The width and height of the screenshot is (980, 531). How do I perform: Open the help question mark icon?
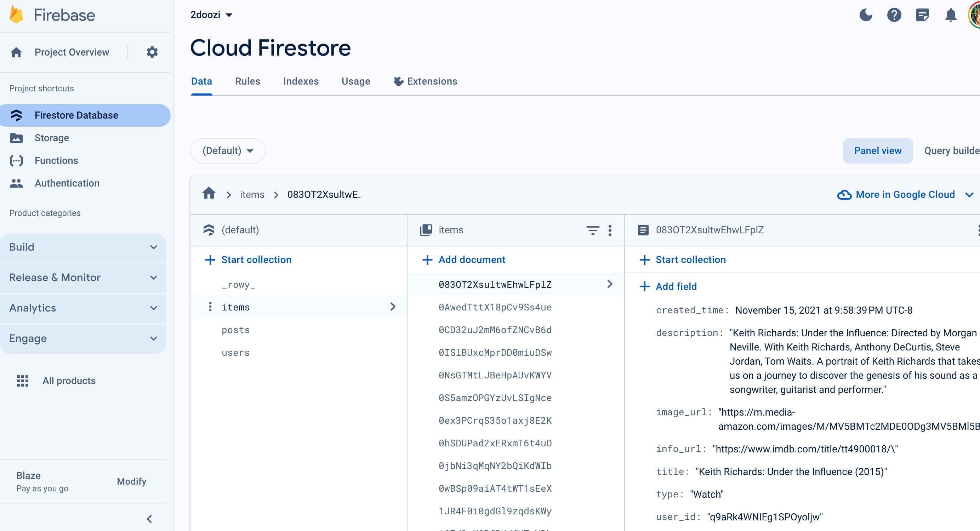(894, 15)
